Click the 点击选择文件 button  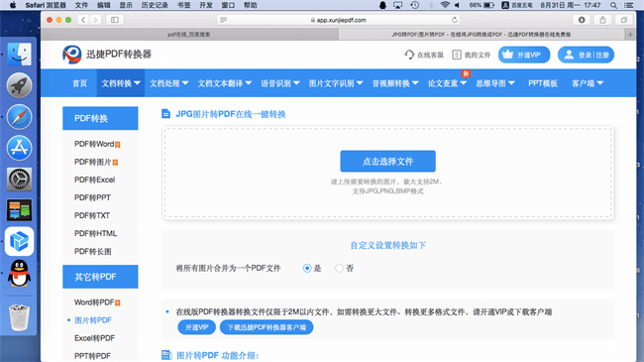(387, 162)
